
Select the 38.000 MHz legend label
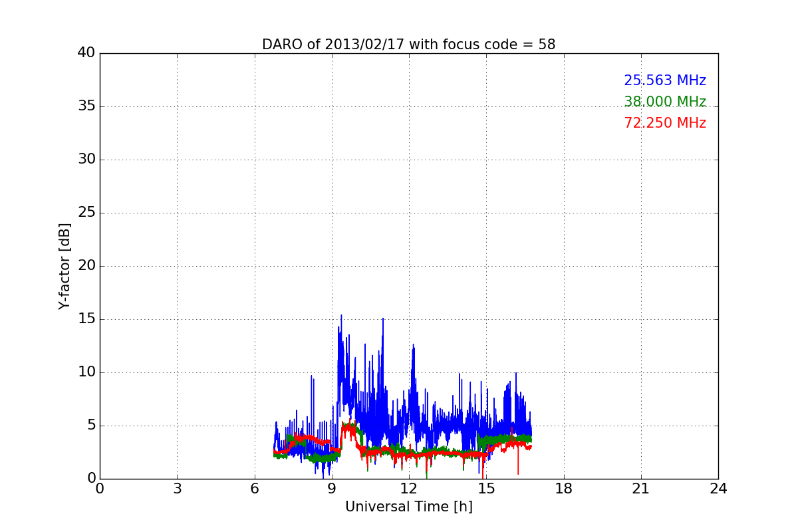(665, 102)
